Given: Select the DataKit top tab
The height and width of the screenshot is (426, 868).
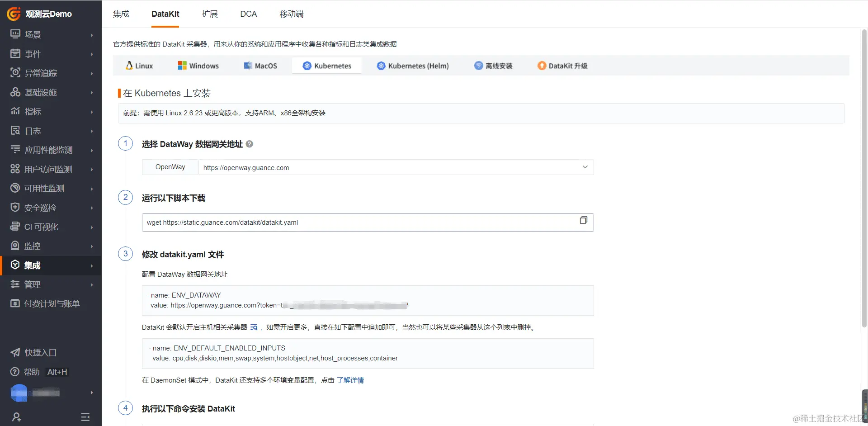Looking at the screenshot, I should [x=165, y=14].
